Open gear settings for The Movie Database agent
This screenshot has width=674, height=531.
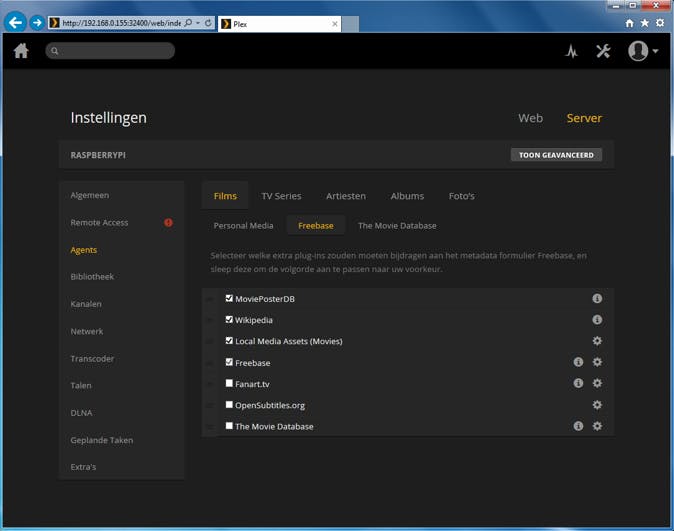597,426
